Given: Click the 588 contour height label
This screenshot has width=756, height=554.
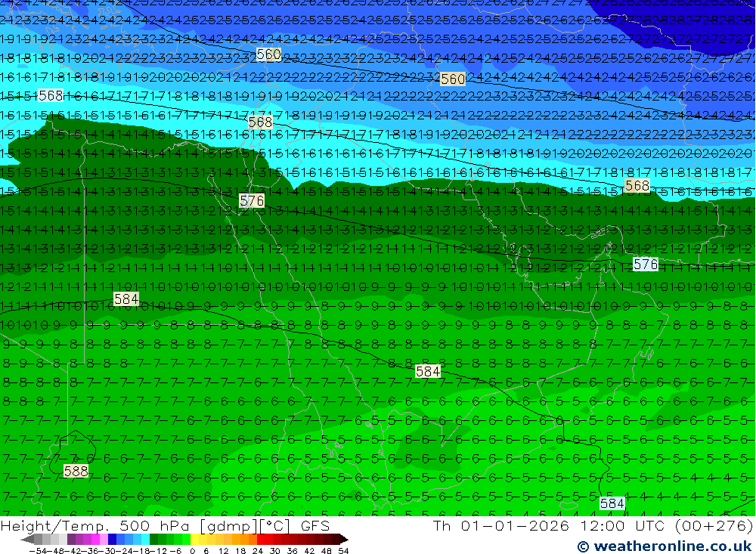Looking at the screenshot, I should (76, 471).
